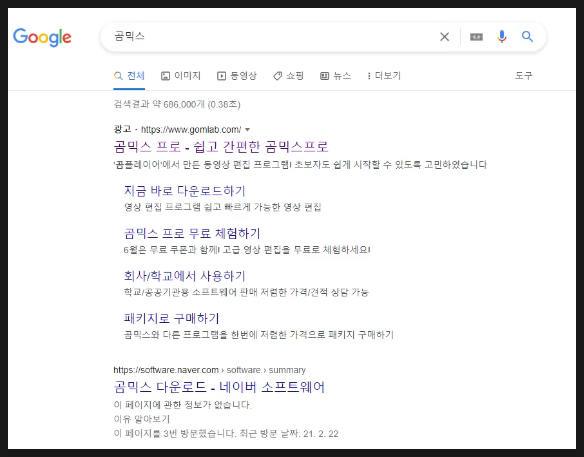This screenshot has width=584, height=457.
Task: Click the software.naver.com breadcrumb URL
Action: tap(210, 370)
